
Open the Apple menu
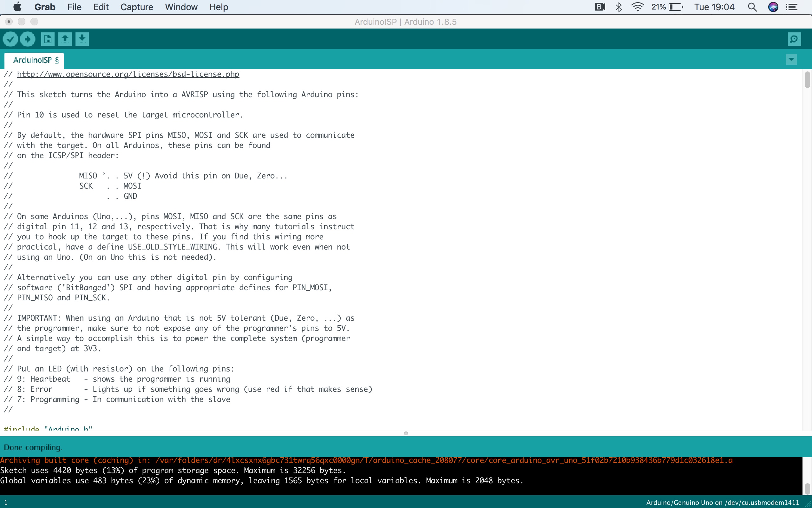click(x=17, y=7)
